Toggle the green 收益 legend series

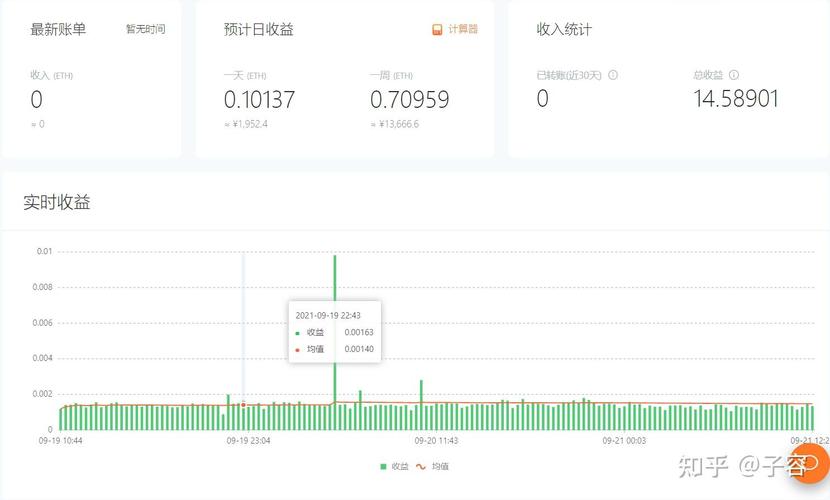pyautogui.click(x=395, y=466)
